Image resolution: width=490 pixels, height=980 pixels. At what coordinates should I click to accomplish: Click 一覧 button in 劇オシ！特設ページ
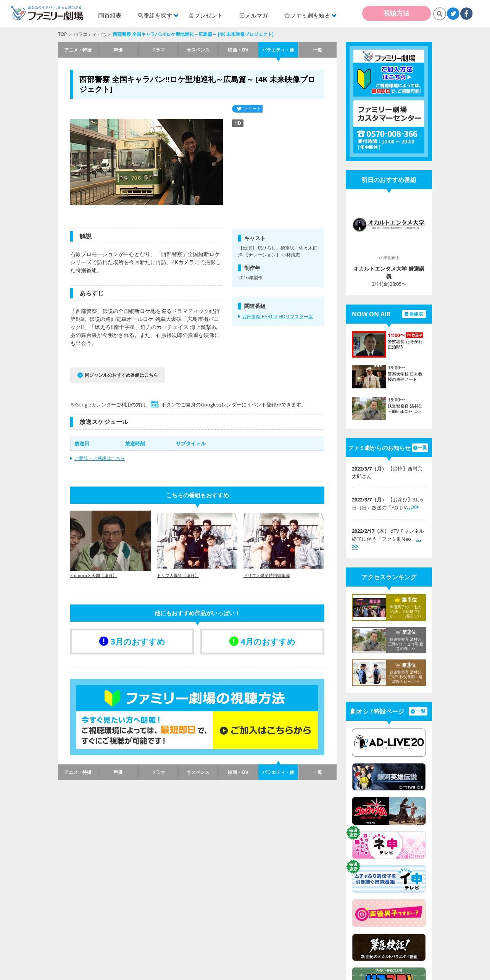pyautogui.click(x=418, y=711)
